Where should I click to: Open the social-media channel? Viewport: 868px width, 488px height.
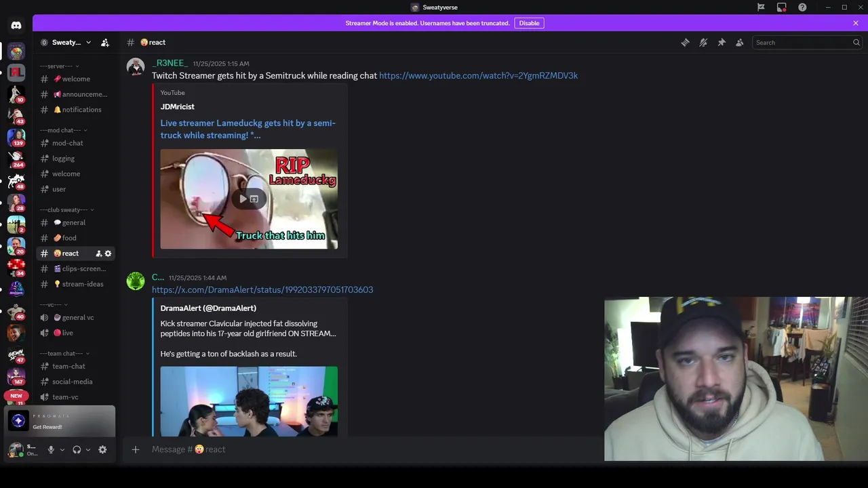(75, 382)
